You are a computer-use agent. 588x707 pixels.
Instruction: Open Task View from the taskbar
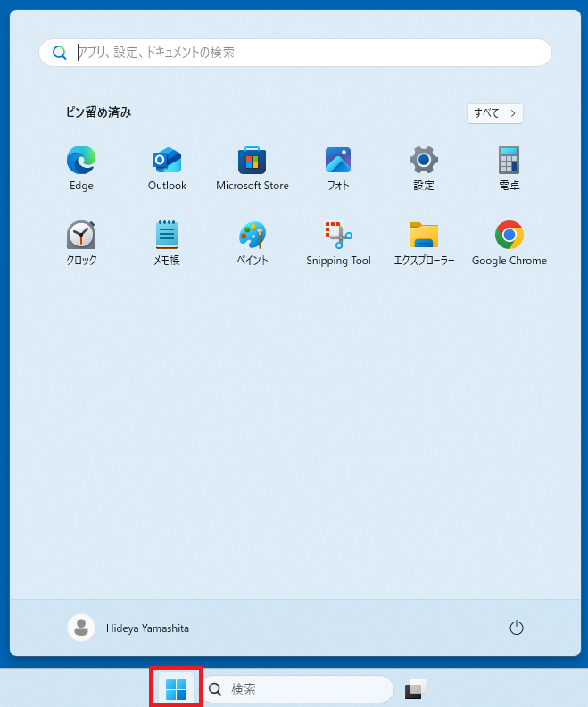(x=415, y=689)
